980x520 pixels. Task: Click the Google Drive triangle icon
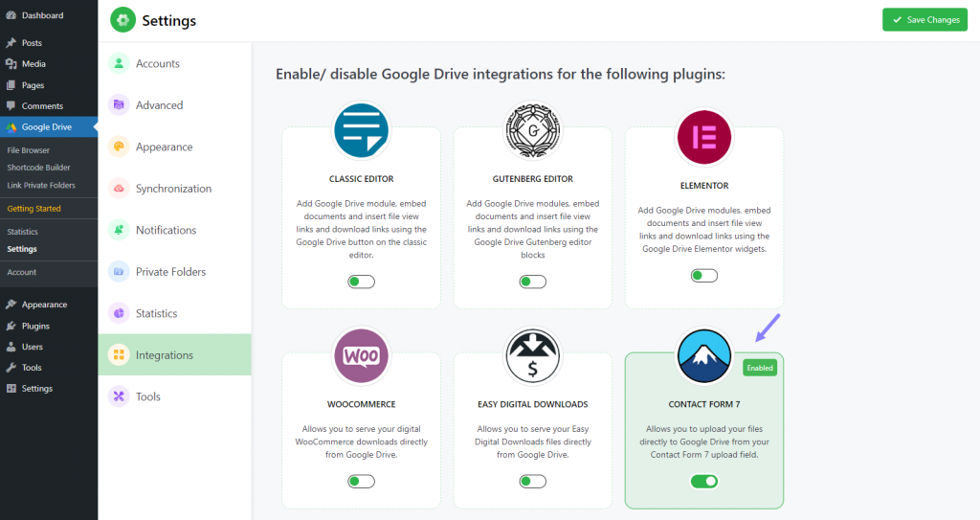(x=11, y=127)
